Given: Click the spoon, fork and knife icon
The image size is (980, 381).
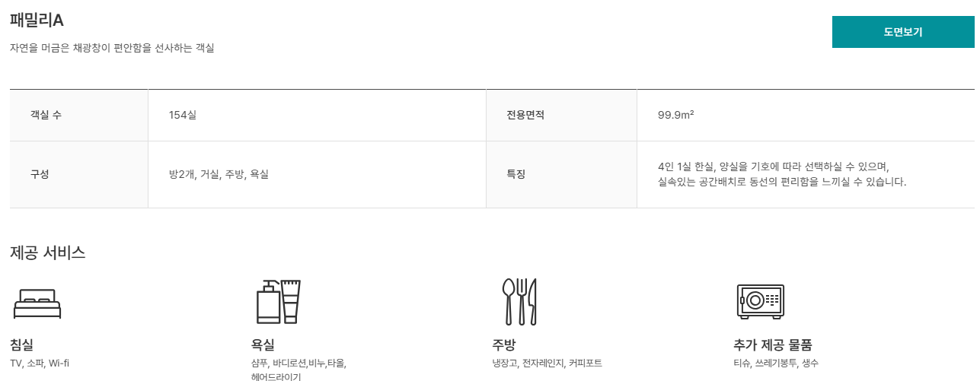Looking at the screenshot, I should point(519,301).
